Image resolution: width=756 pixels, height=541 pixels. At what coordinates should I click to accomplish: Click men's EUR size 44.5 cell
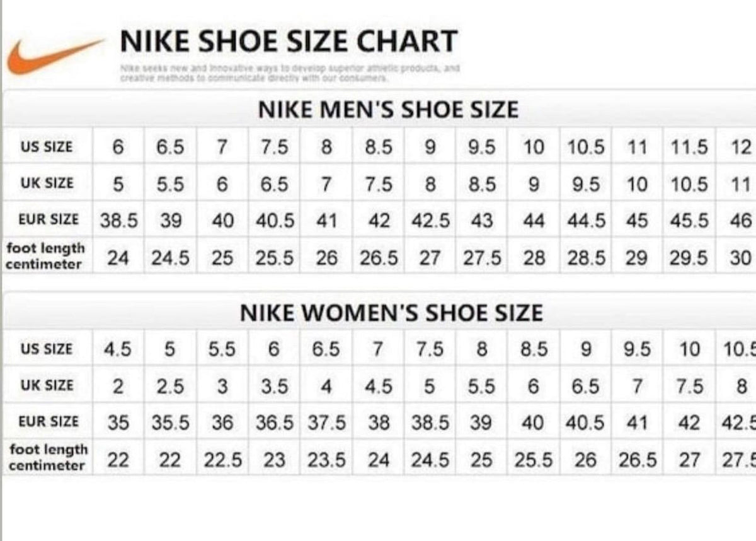tap(586, 221)
